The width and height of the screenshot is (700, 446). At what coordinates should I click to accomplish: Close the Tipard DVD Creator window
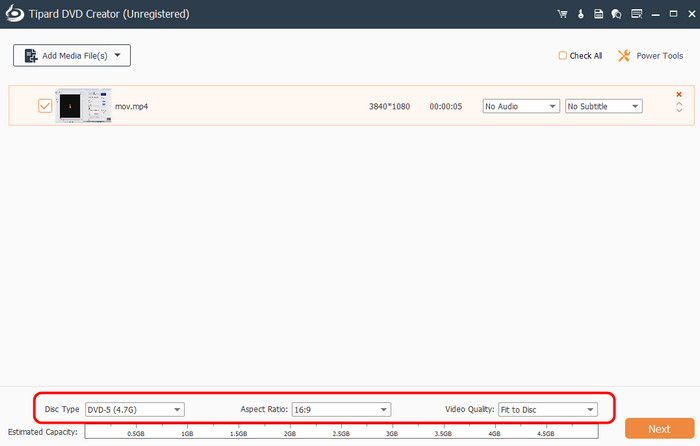pyautogui.click(x=692, y=14)
